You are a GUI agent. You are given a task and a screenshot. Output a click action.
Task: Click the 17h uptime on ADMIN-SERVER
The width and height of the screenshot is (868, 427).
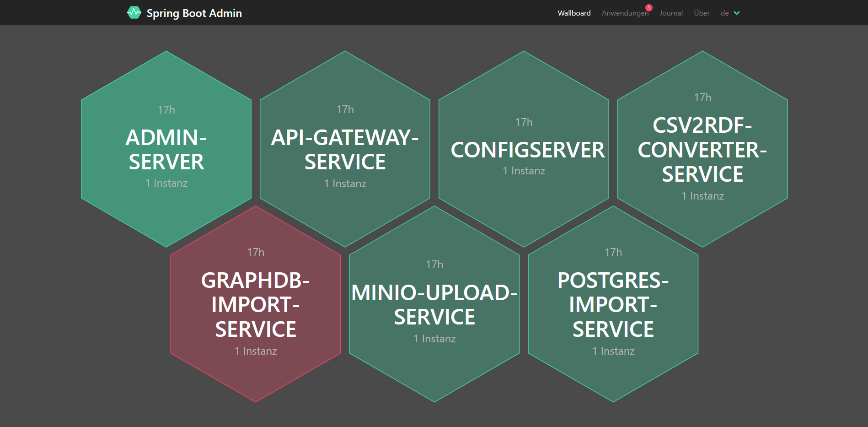tap(166, 110)
